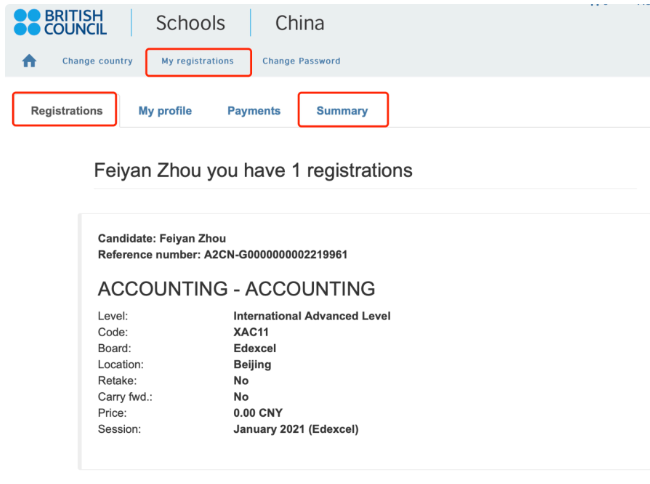Click the XAC11 code value

point(251,332)
